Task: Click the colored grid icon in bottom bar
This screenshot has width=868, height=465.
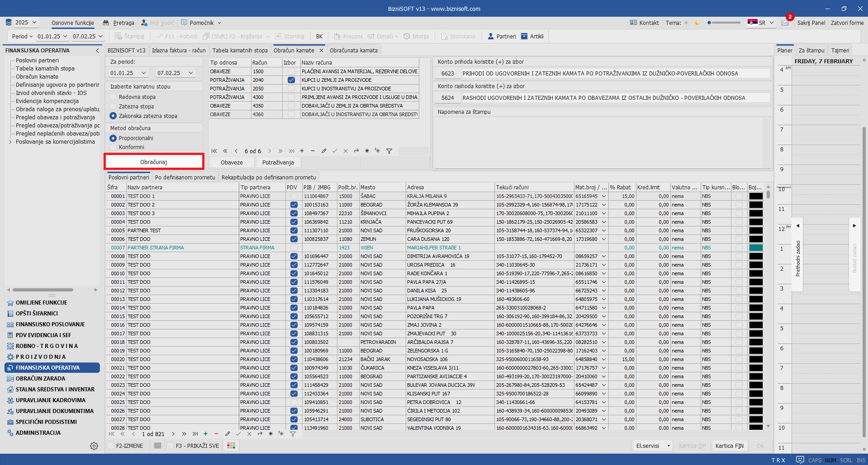Action: tap(231, 446)
